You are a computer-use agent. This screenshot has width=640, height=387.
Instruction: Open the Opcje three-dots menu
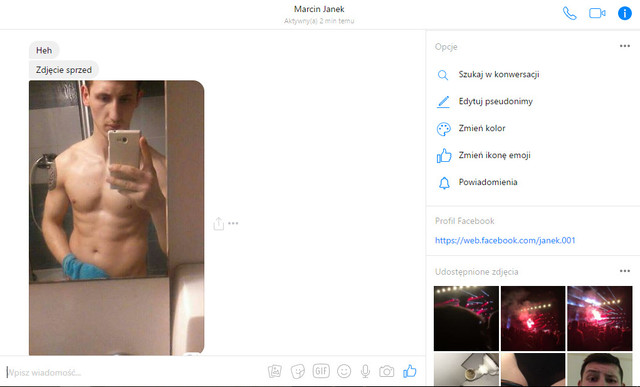coord(624,46)
